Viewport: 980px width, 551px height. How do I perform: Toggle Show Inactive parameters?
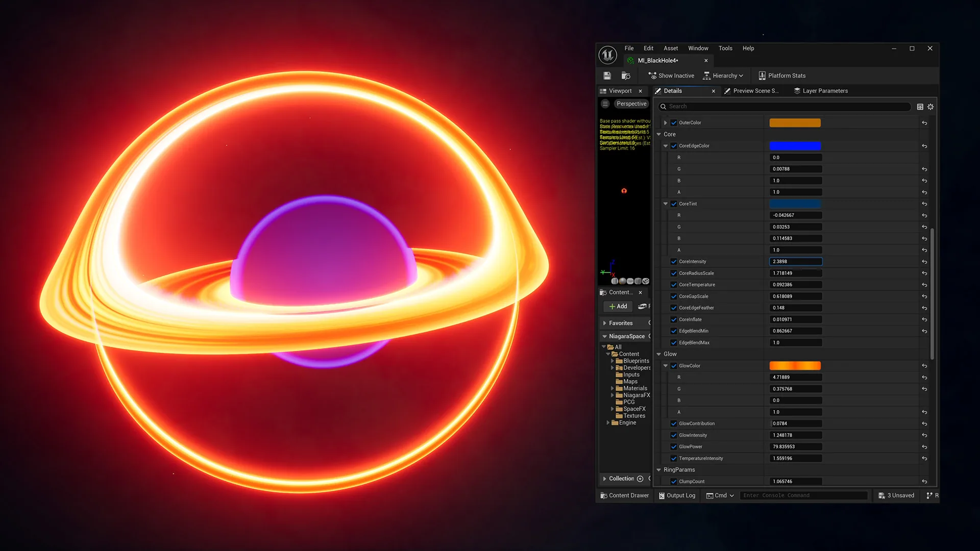[x=671, y=76]
